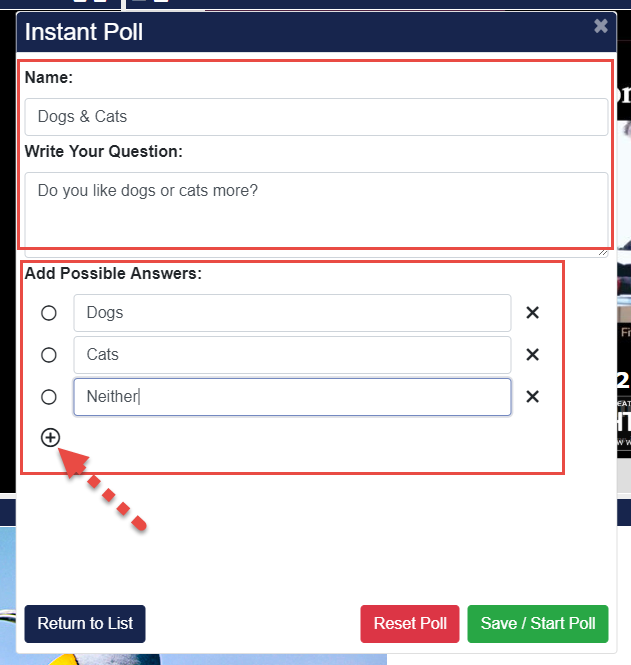
Task: Click the red Reset Poll button
Action: (x=410, y=624)
